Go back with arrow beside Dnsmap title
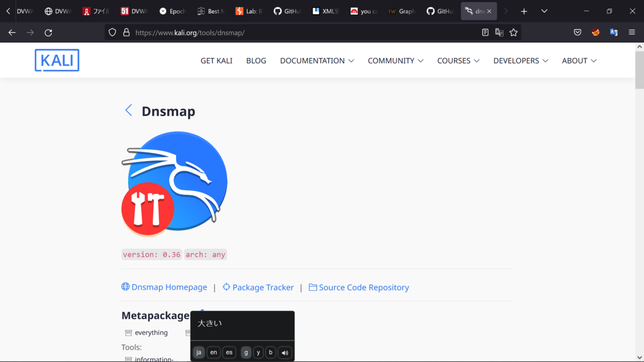Image resolution: width=644 pixels, height=362 pixels. [128, 110]
